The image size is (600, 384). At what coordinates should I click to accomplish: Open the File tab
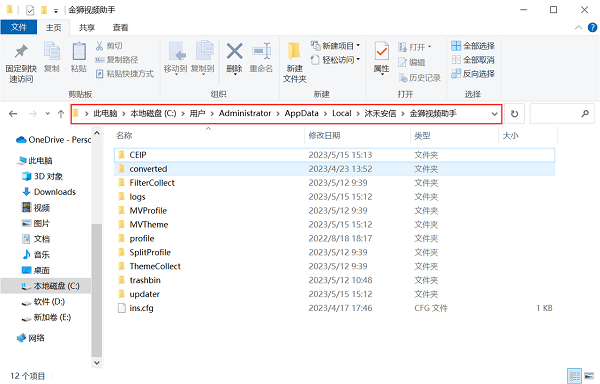19,28
